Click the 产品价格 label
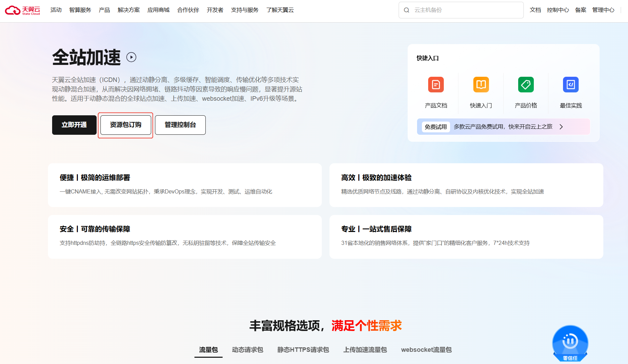This screenshot has width=628, height=364. point(526,106)
